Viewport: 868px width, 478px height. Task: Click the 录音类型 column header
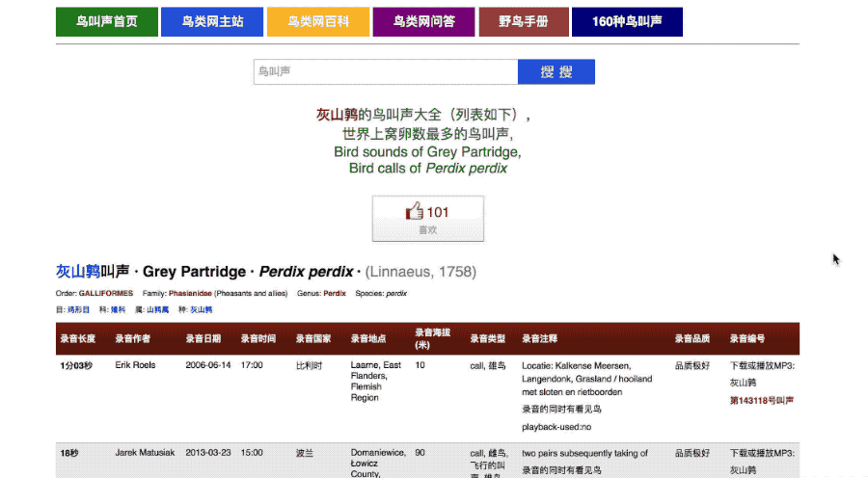coord(488,338)
